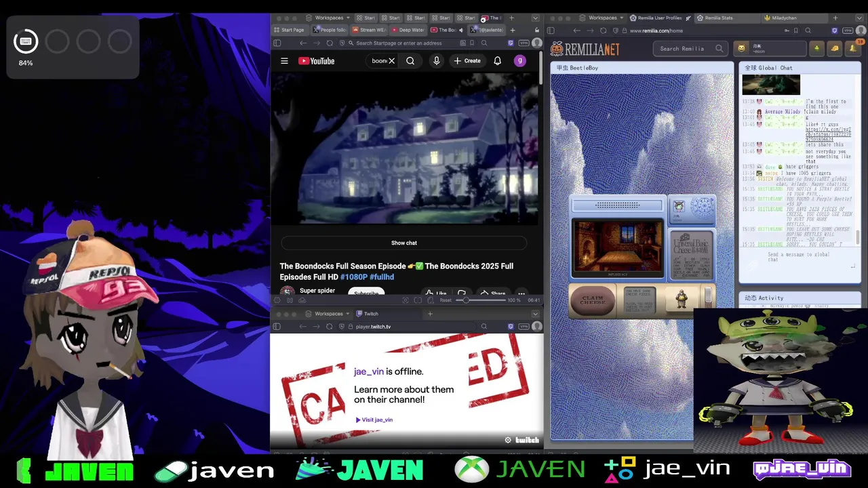Click the green beetle icon in RemiliaNET header
This screenshot has width=868, height=488.
pyautogui.click(x=817, y=48)
